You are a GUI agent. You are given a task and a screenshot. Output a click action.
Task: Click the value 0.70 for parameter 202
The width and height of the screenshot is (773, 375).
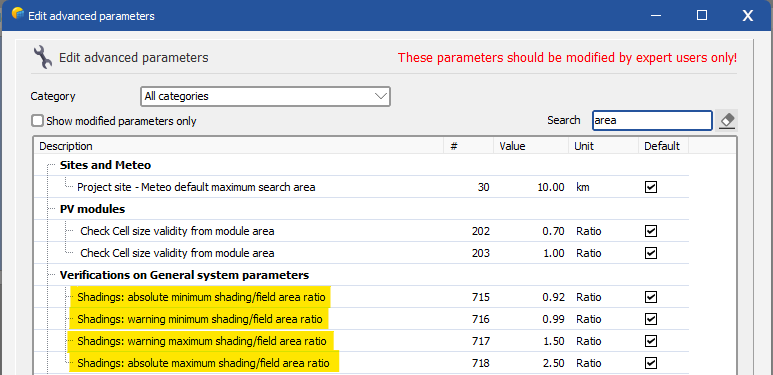pos(554,231)
